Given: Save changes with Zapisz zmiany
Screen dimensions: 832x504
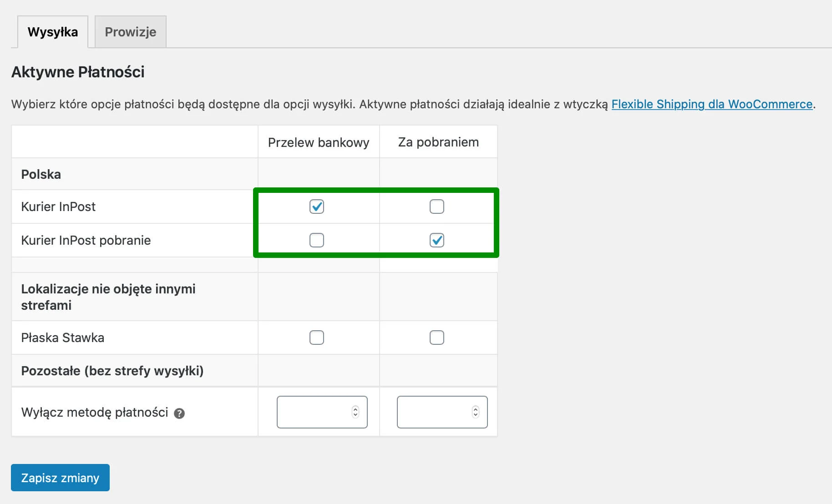Looking at the screenshot, I should point(60,478).
